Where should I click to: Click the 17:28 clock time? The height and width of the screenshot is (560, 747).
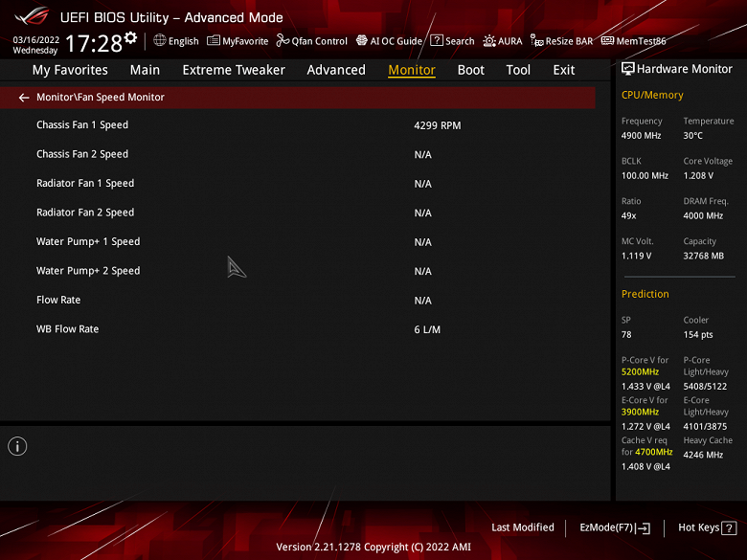pyautogui.click(x=94, y=43)
